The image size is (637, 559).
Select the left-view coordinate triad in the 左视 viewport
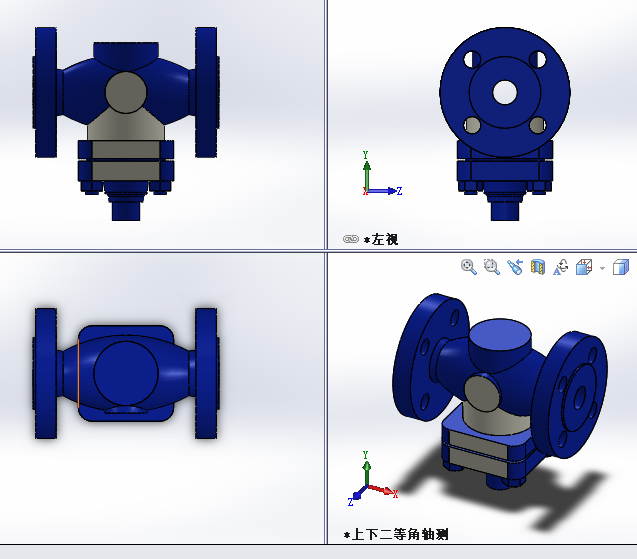point(381,173)
